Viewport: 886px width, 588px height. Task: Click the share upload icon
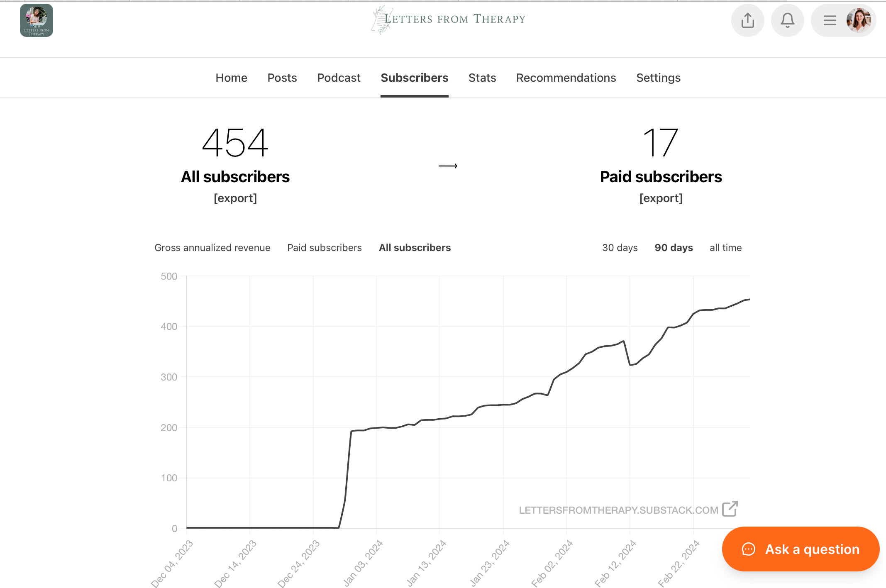pyautogui.click(x=747, y=20)
